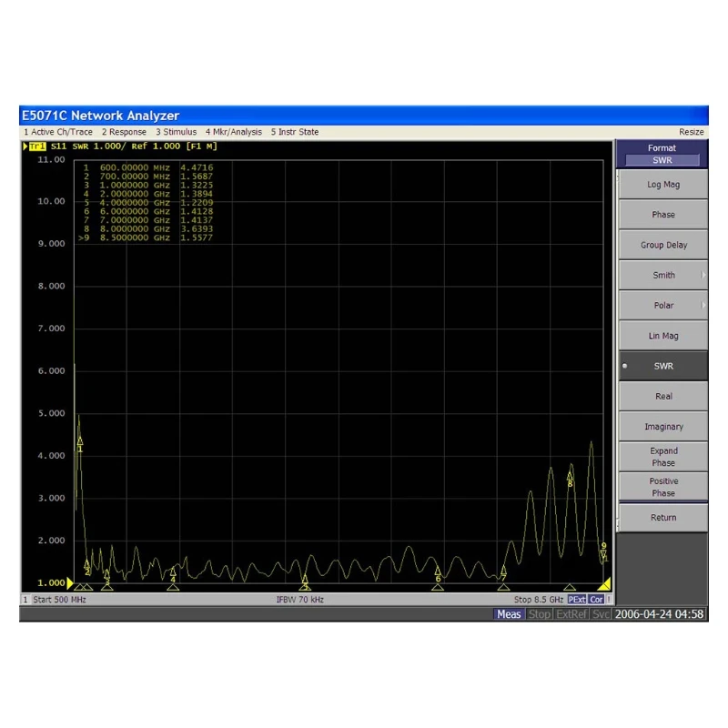Click the E5071C Network Analyzer title bar
This screenshot has width=728, height=728.
tap(363, 116)
